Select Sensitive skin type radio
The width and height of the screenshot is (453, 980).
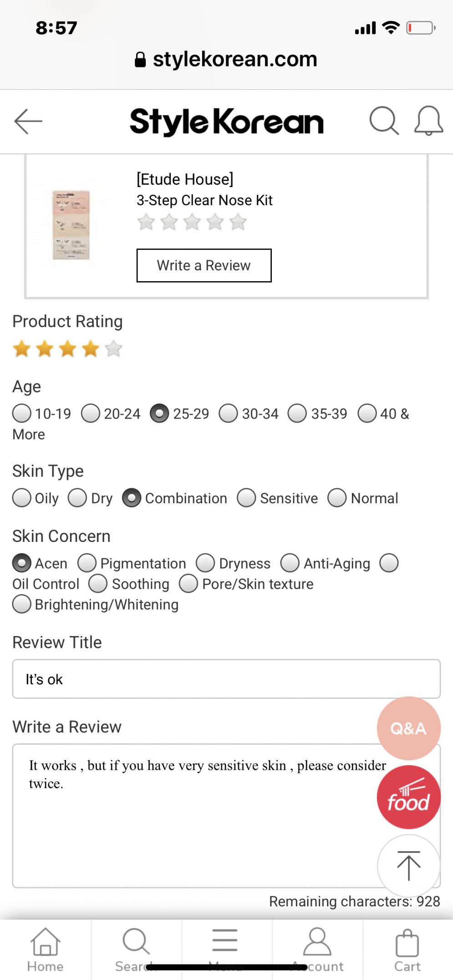click(x=246, y=498)
